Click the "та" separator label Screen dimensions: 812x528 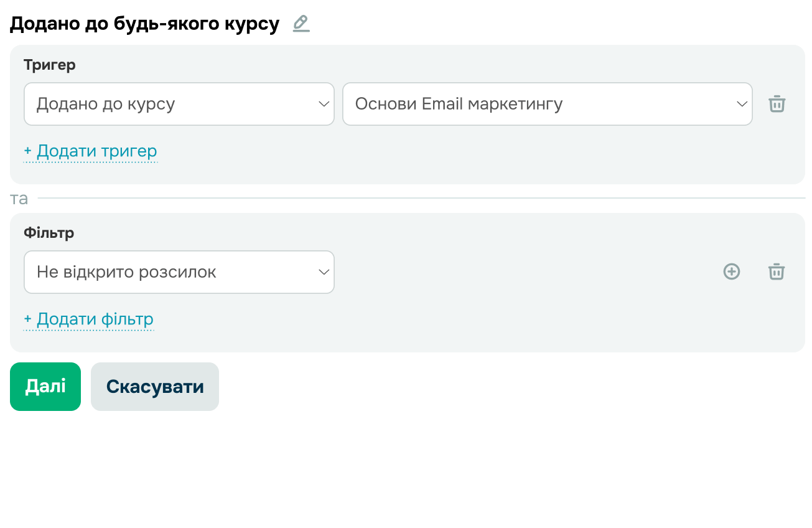(19, 199)
